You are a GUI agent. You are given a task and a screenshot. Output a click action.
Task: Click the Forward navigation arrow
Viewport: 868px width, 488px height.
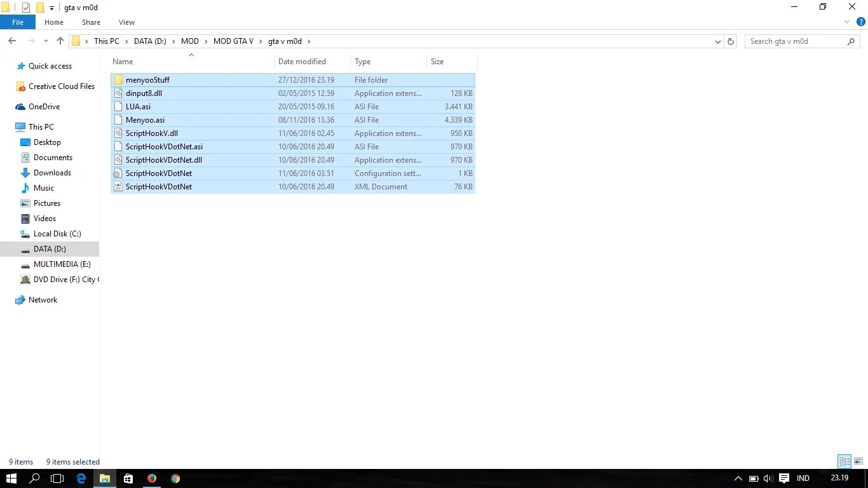point(30,41)
